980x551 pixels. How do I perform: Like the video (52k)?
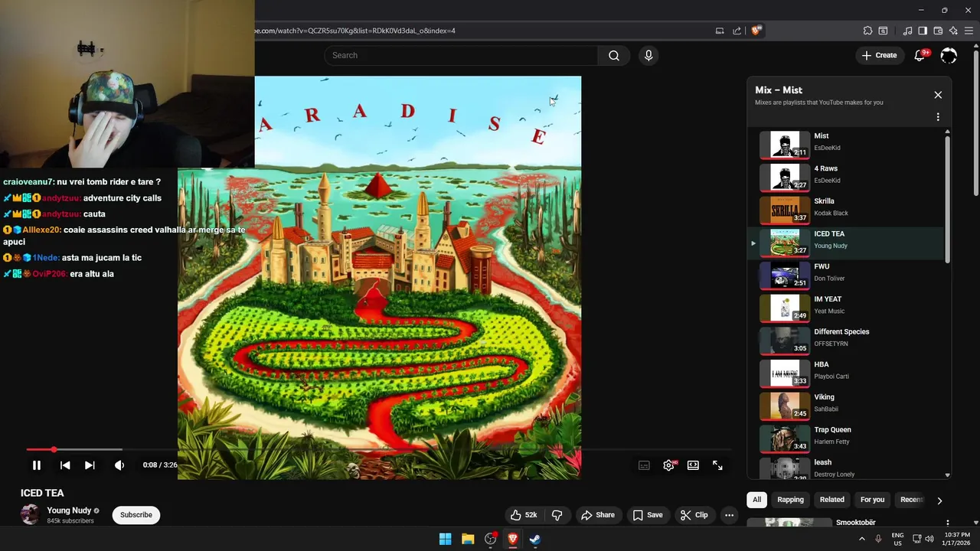point(524,515)
